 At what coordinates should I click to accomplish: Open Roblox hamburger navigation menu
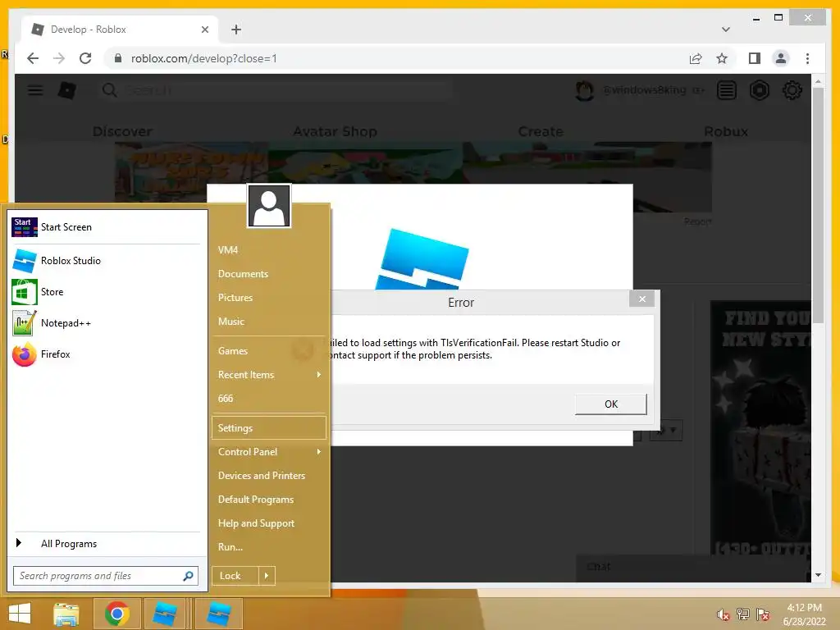tap(35, 90)
